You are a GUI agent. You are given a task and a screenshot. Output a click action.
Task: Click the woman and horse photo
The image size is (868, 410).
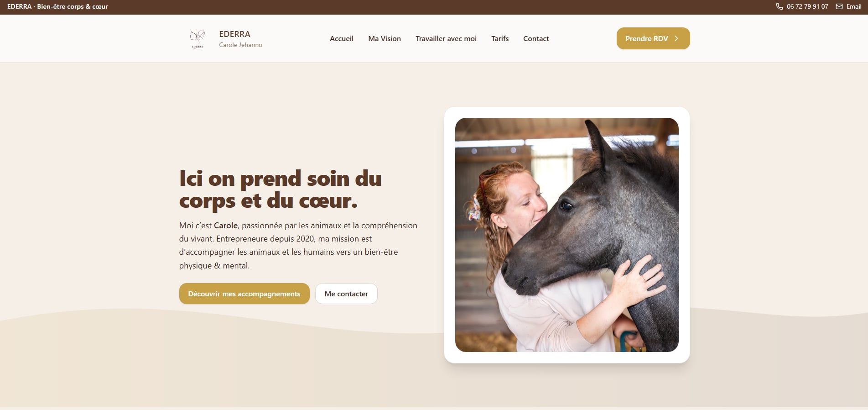pos(567,235)
